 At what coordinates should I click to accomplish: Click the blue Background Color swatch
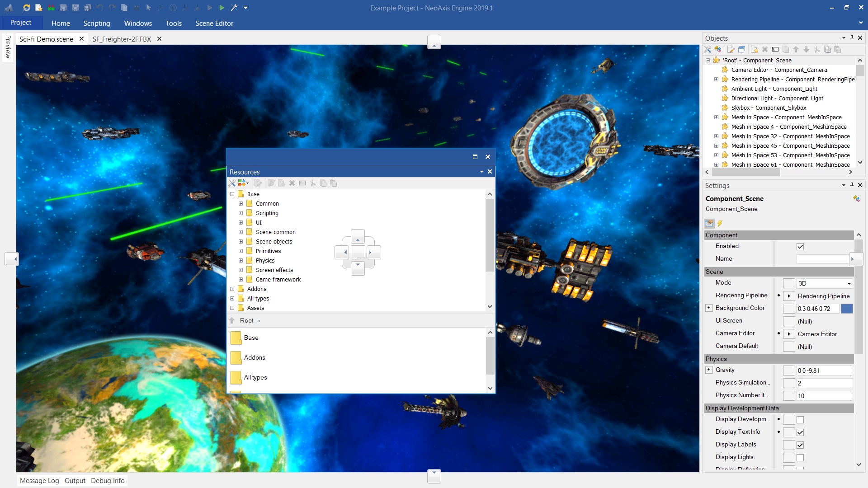[x=848, y=309]
